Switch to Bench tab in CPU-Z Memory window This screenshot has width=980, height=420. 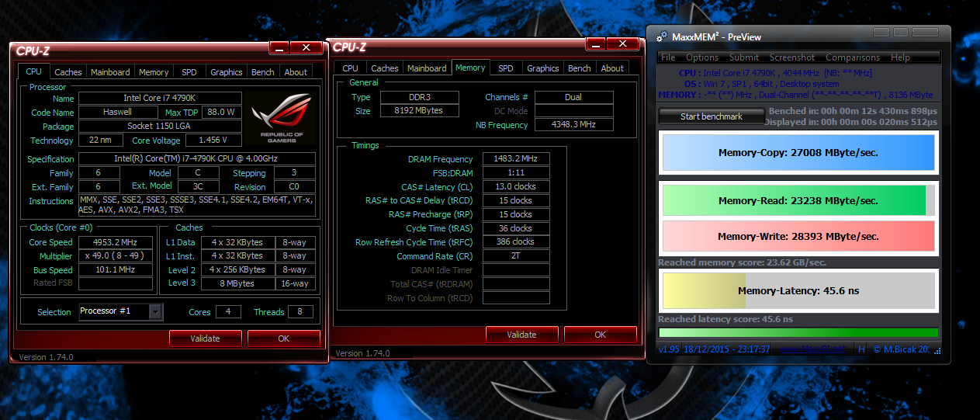(x=580, y=68)
